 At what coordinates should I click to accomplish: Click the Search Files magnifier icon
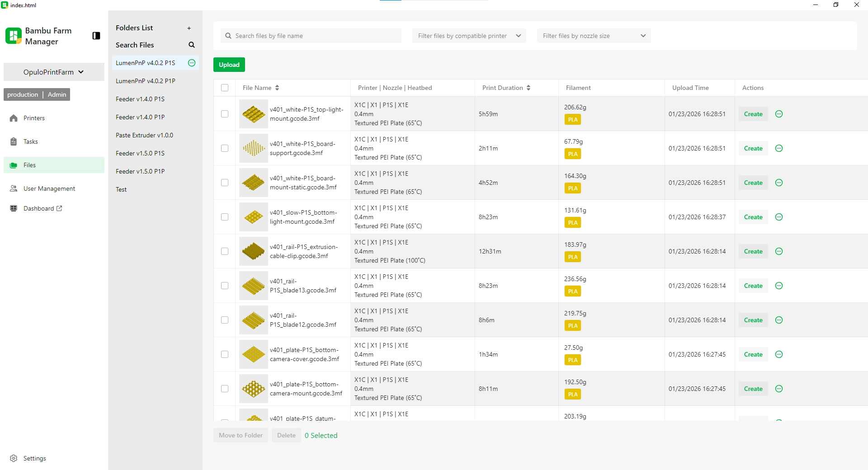(x=192, y=45)
